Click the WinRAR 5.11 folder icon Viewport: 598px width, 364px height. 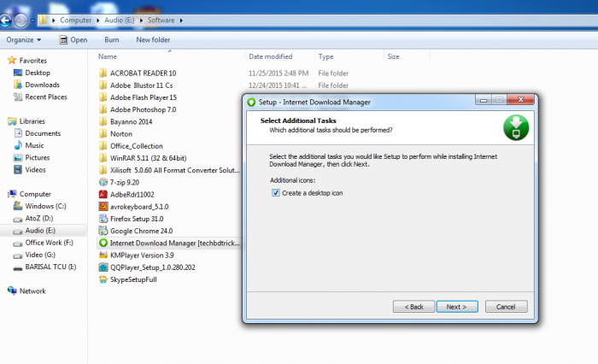103,158
